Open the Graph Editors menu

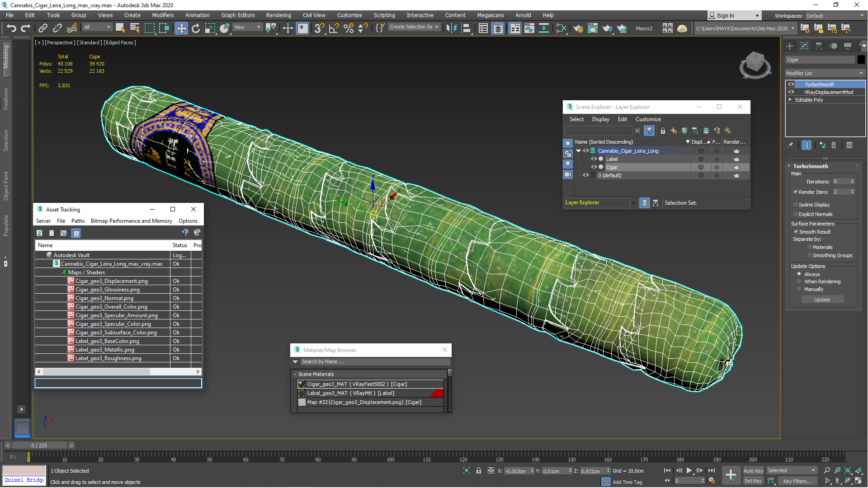238,15
